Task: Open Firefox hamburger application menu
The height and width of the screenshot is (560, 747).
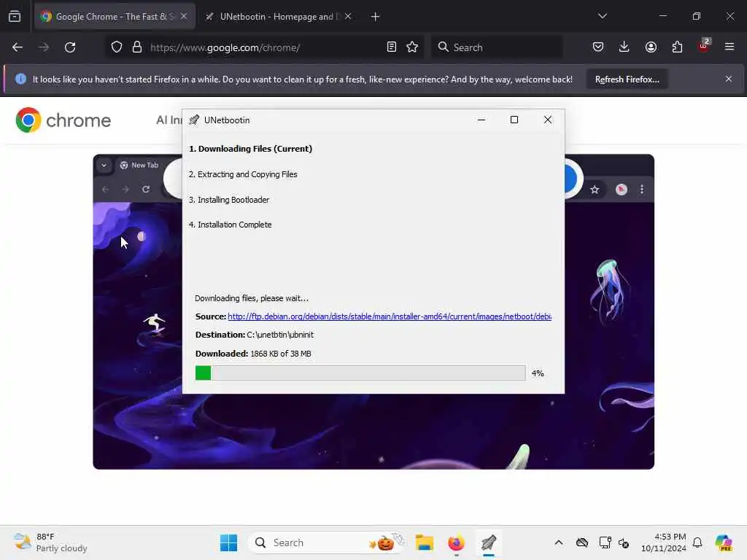Action: click(729, 47)
